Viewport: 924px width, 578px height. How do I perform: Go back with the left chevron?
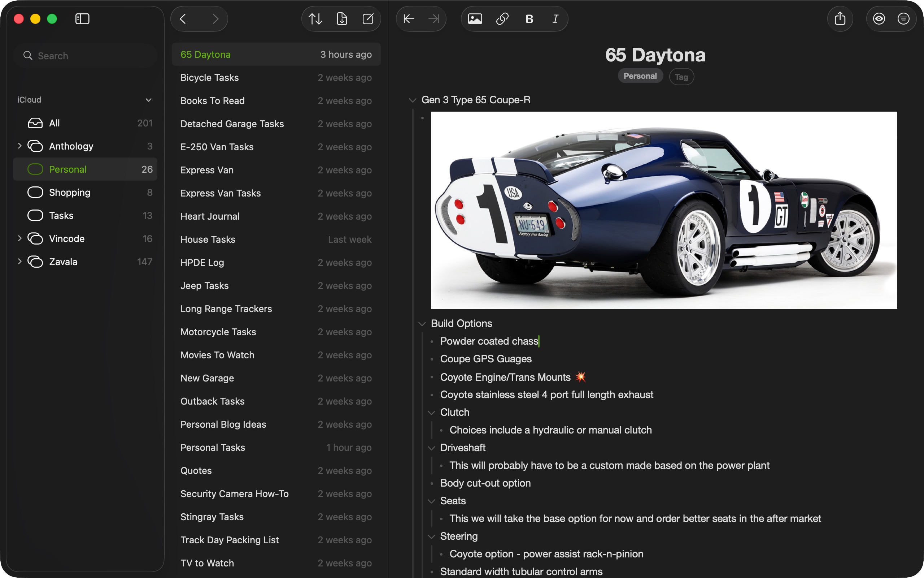click(x=183, y=19)
